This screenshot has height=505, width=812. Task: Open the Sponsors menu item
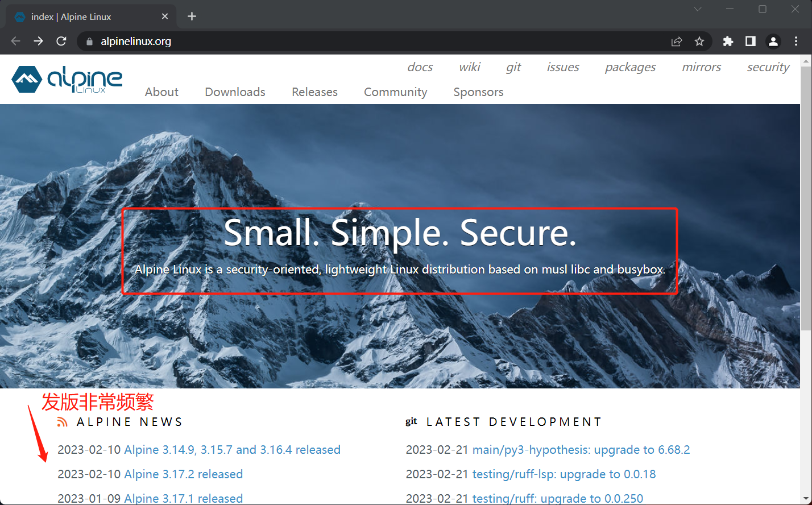pyautogui.click(x=478, y=92)
